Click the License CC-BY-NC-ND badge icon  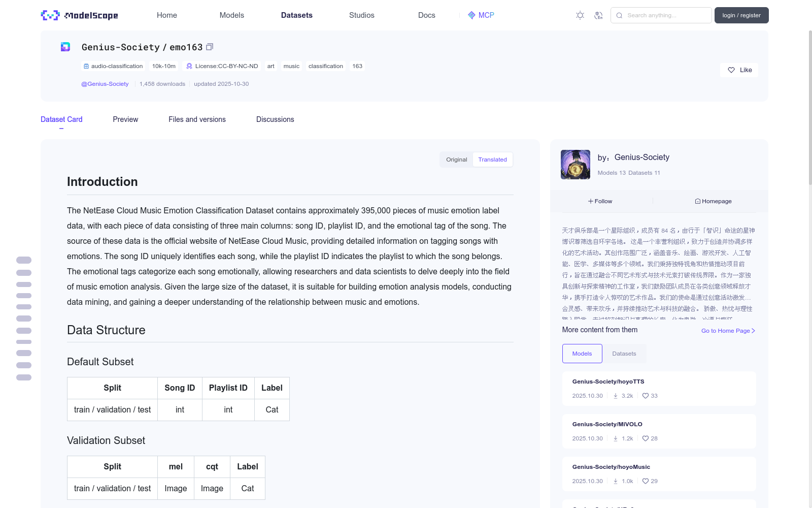click(x=189, y=66)
